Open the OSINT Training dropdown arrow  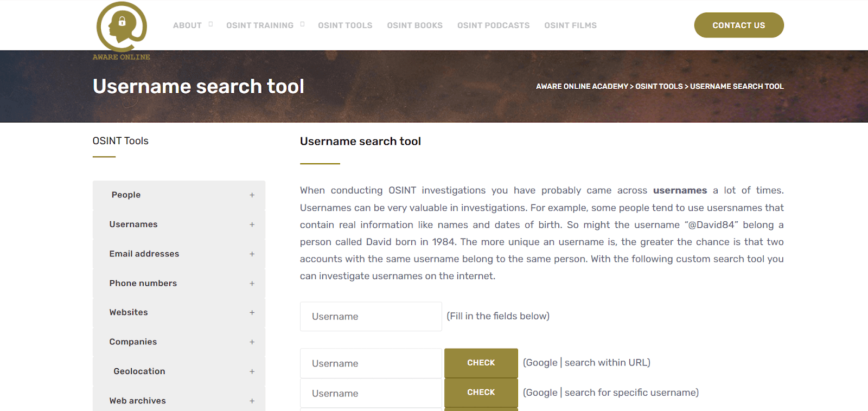click(x=302, y=24)
